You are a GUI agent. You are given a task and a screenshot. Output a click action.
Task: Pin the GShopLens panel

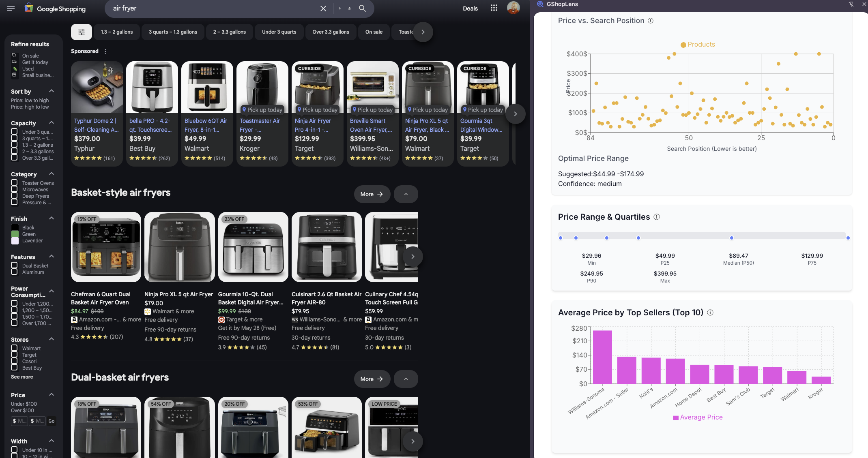pos(851,4)
